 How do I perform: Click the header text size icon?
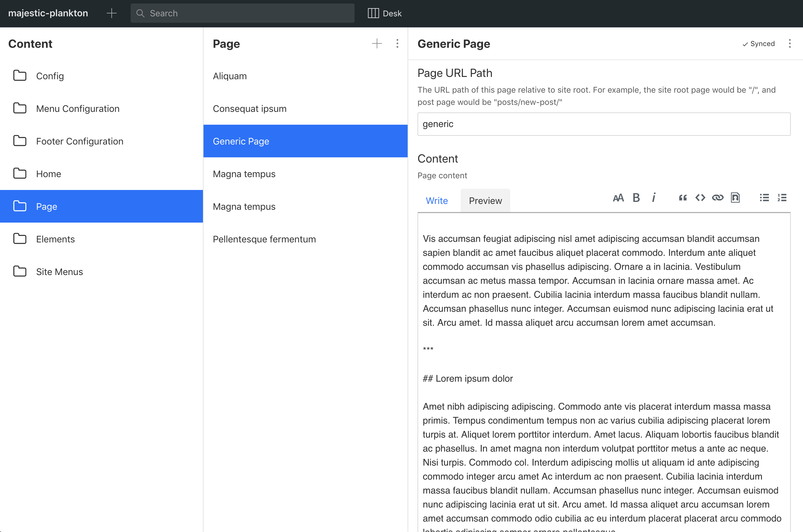point(618,198)
